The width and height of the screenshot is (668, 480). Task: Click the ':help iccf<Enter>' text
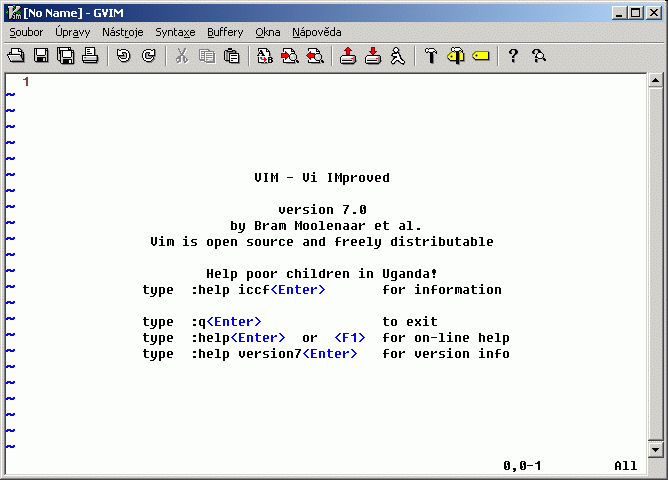(x=258, y=290)
